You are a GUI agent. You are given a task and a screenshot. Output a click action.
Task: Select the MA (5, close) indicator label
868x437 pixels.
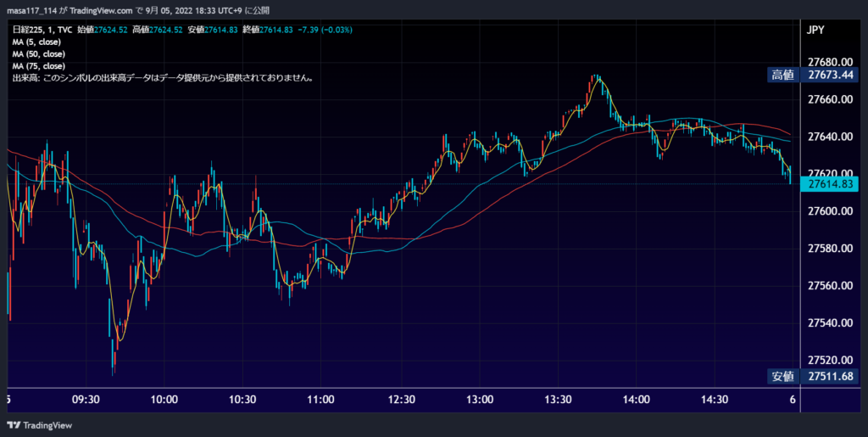36,42
